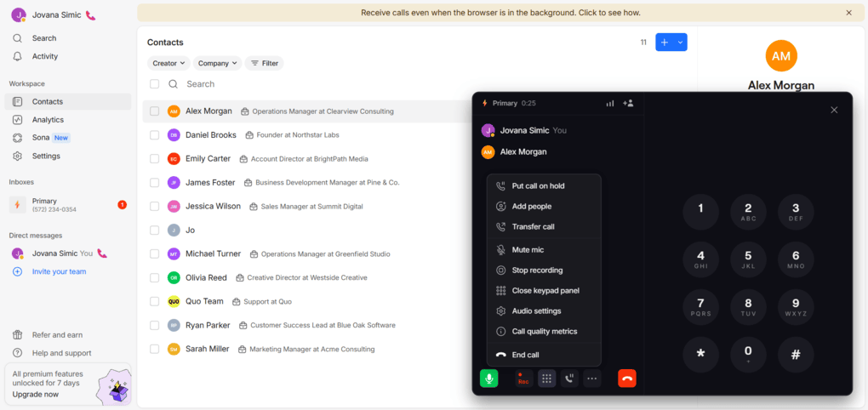Check the Emily Carter row checkbox
868x410 pixels.
(x=154, y=159)
